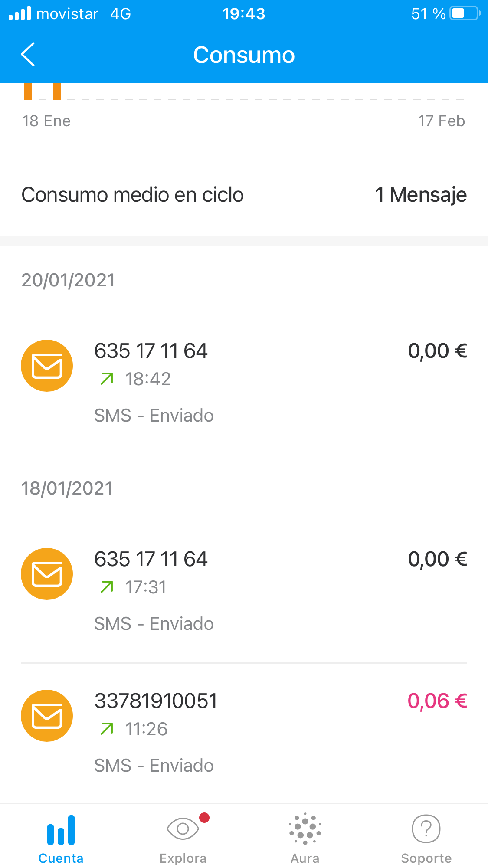Open the Aura assistant tab

click(305, 839)
